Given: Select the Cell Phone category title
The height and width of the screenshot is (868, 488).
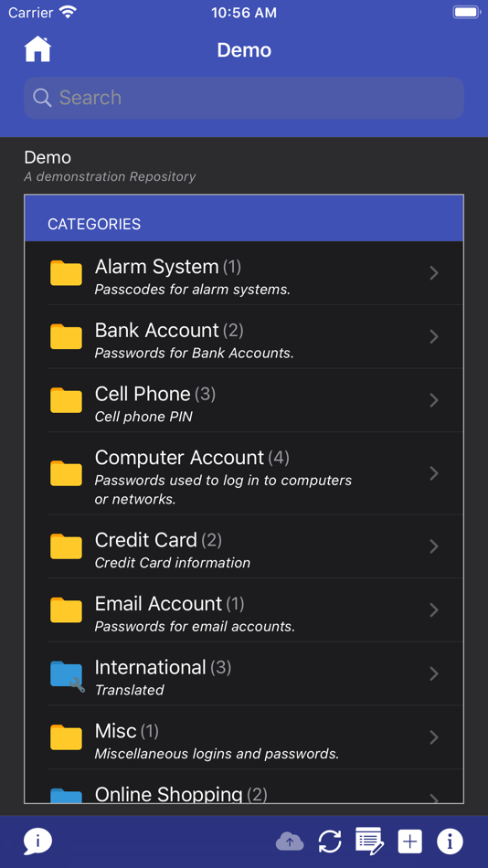Looking at the screenshot, I should pos(143,394).
